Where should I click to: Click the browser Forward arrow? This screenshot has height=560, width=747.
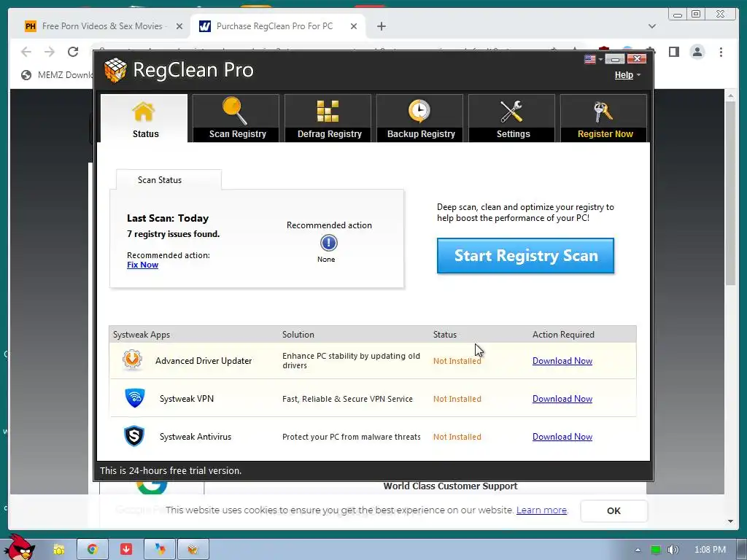50,52
